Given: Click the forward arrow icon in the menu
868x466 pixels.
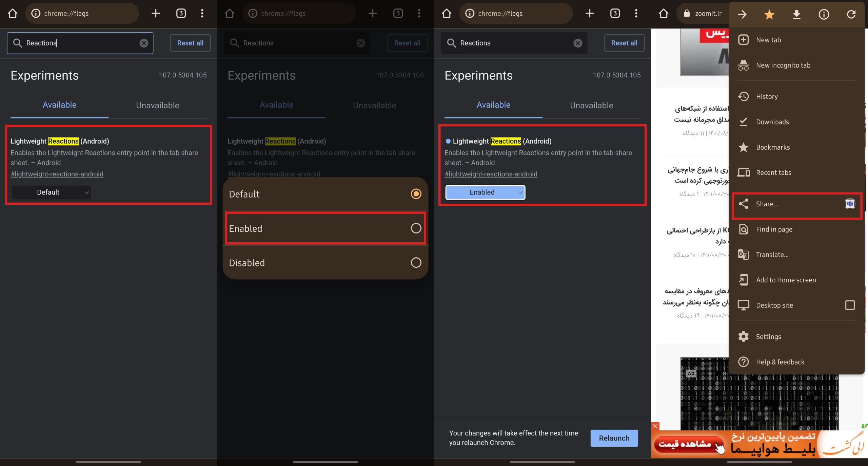Looking at the screenshot, I should pos(742,14).
